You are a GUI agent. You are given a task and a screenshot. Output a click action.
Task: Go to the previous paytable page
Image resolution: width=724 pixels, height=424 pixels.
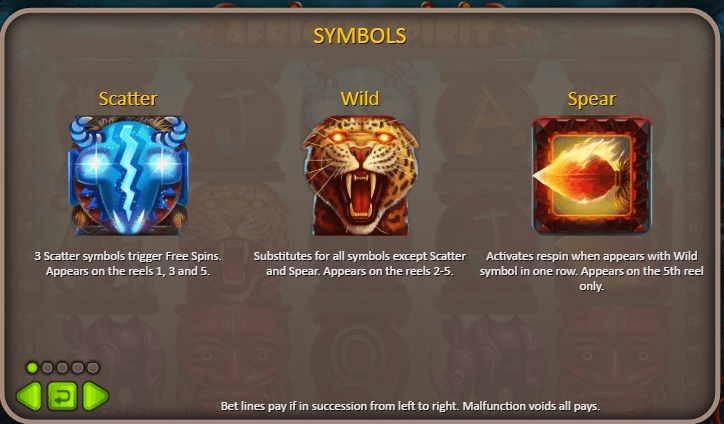(x=29, y=396)
